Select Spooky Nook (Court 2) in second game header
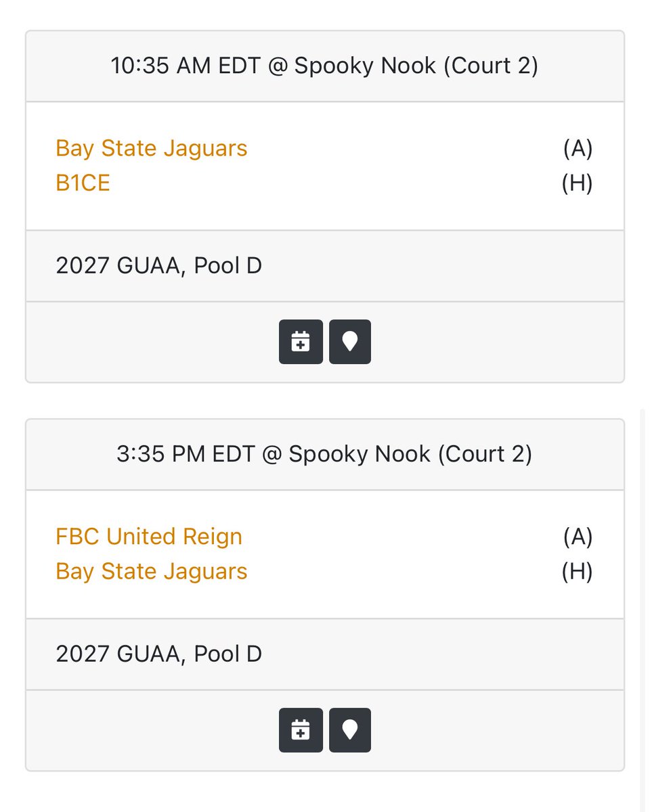This screenshot has height=812, width=650. pos(410,454)
